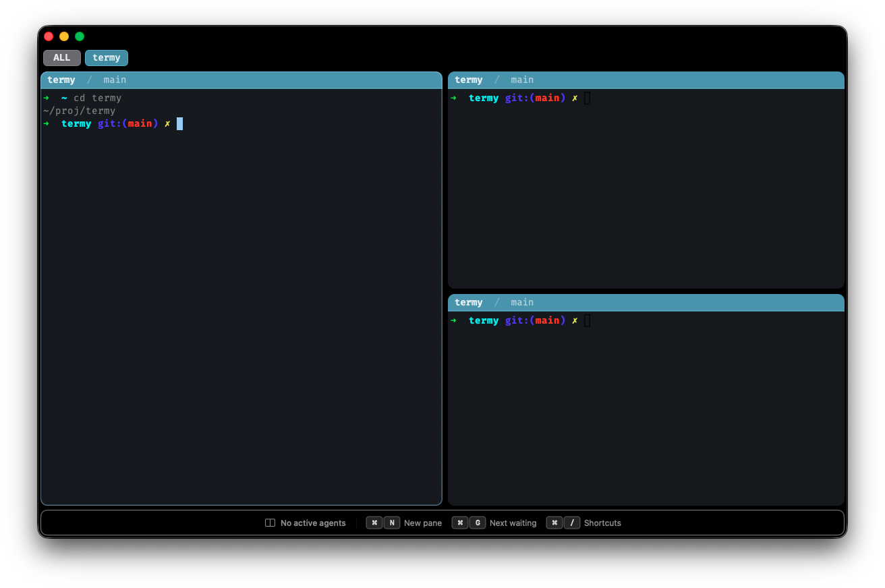Open Shortcuts from the status bar
The width and height of the screenshot is (885, 588).
(x=602, y=523)
